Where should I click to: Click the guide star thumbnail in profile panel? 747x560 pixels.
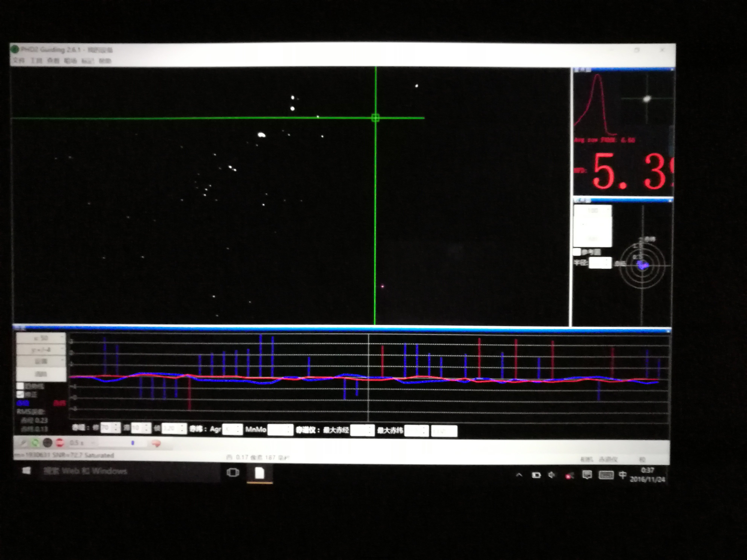647,99
